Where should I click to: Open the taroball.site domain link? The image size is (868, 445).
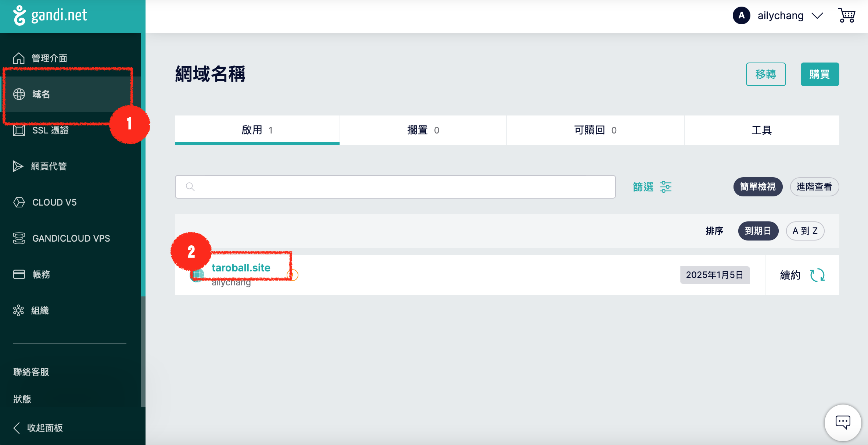tap(241, 268)
